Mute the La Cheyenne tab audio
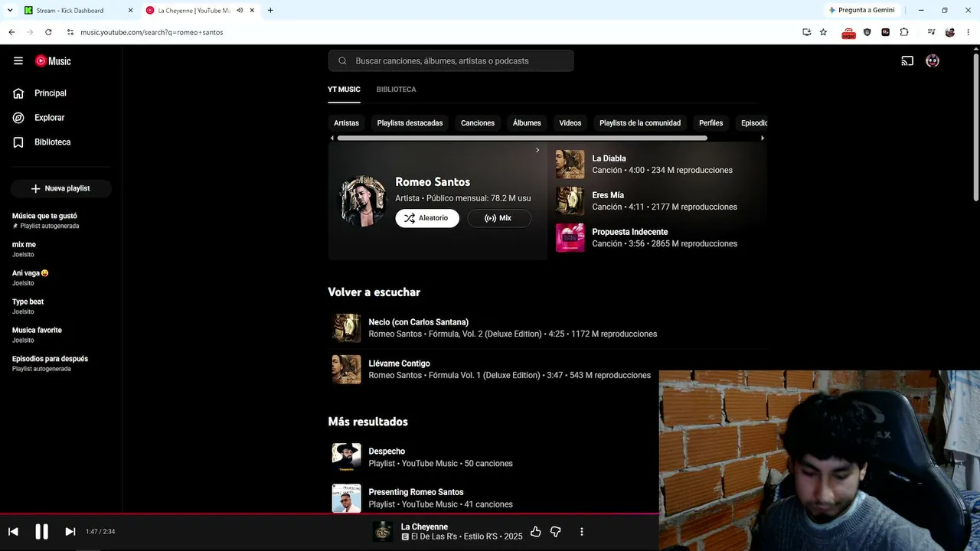Viewport: 980px width, 551px height. tap(240, 11)
